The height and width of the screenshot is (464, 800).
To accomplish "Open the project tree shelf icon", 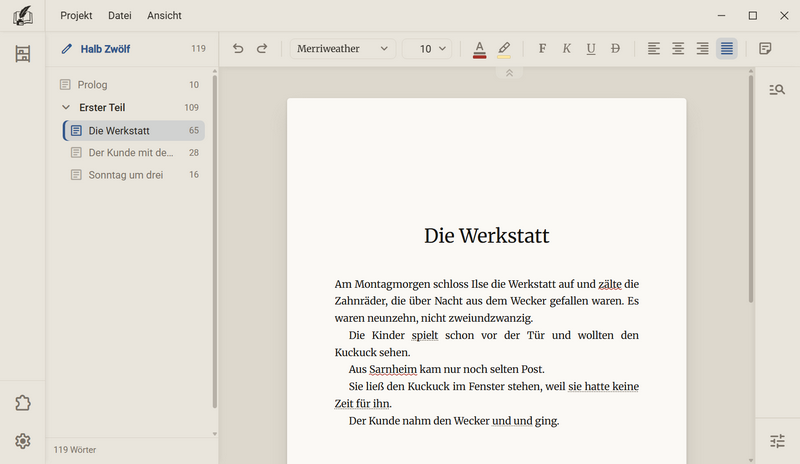I will (23, 54).
